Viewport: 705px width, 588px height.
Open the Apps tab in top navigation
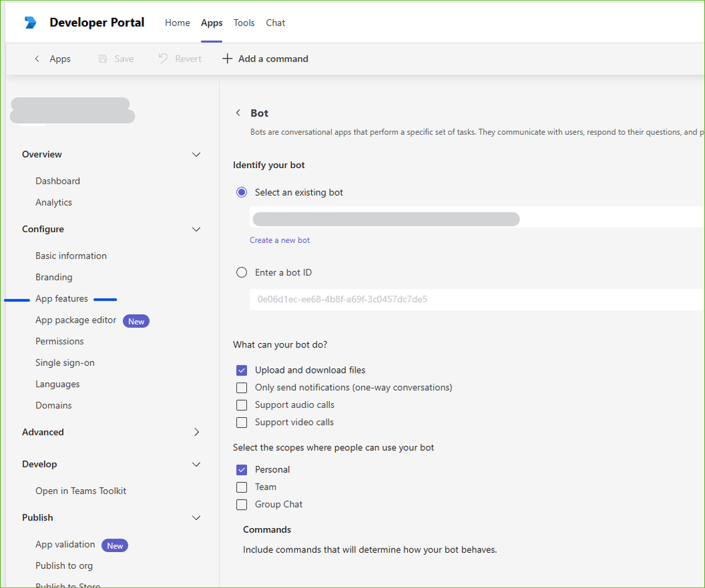click(211, 23)
